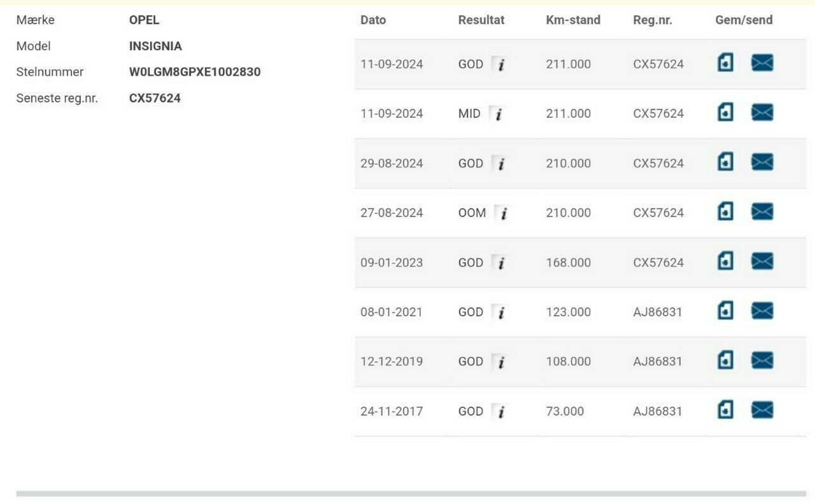Click the stelnummer W0LGM8GPXE1002830
Screen dimensions: 815x504
pyautogui.click(x=195, y=72)
